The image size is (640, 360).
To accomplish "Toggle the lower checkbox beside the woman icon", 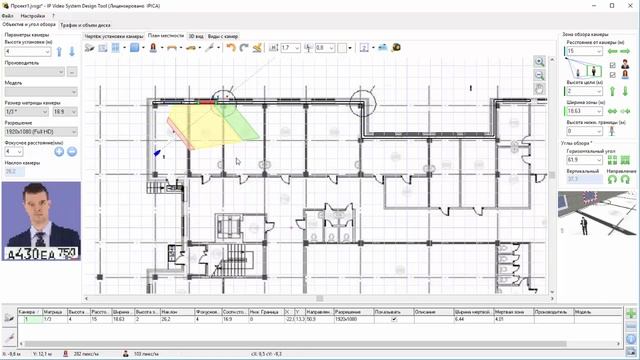I will (x=613, y=75).
